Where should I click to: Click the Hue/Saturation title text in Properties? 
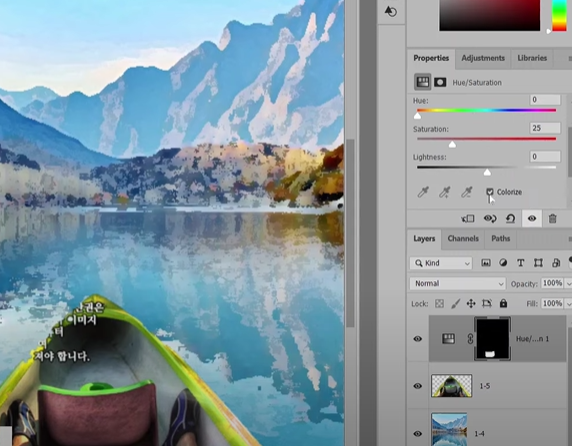point(477,82)
